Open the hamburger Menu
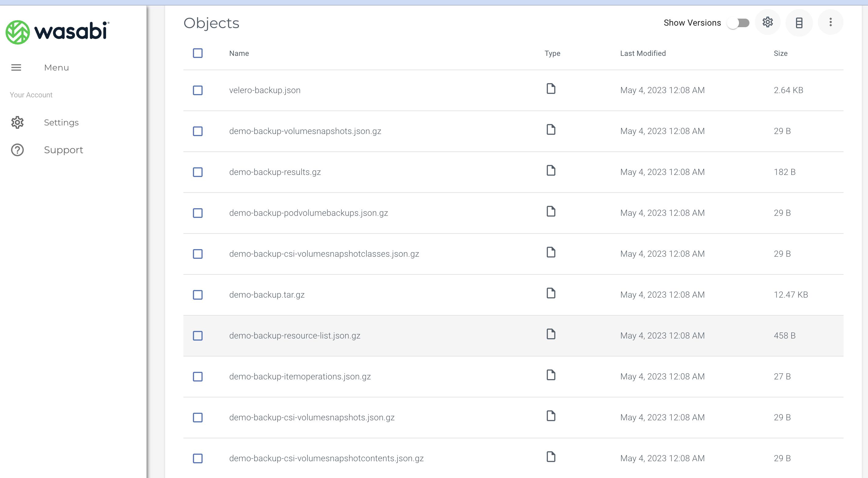868x478 pixels. click(16, 67)
